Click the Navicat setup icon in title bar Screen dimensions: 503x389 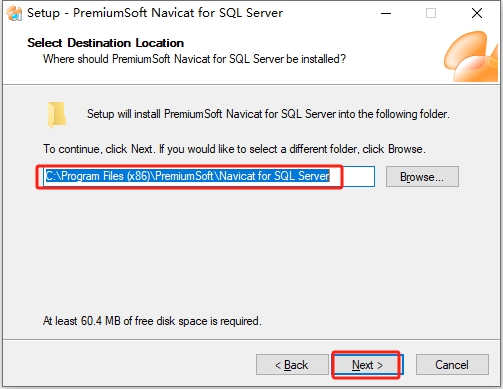point(14,13)
